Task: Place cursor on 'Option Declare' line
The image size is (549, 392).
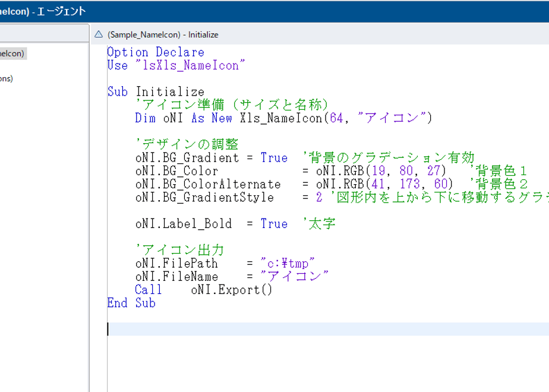Action: (156, 52)
